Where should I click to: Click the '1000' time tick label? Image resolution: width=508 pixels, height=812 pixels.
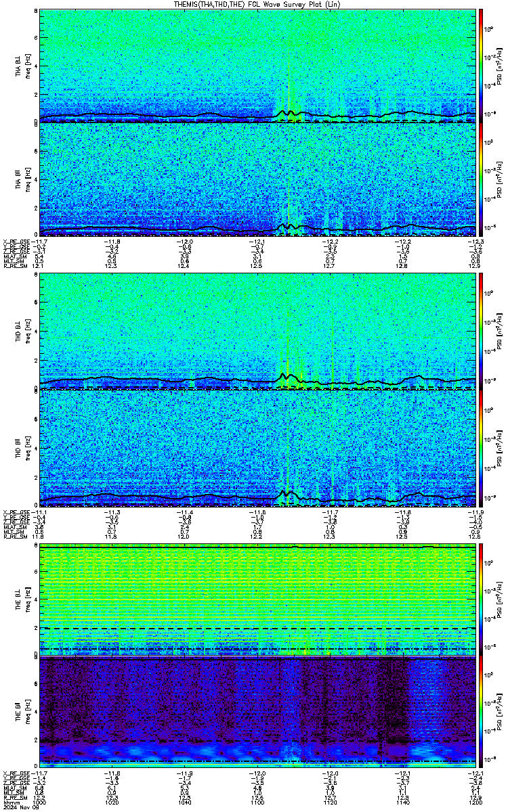click(39, 801)
